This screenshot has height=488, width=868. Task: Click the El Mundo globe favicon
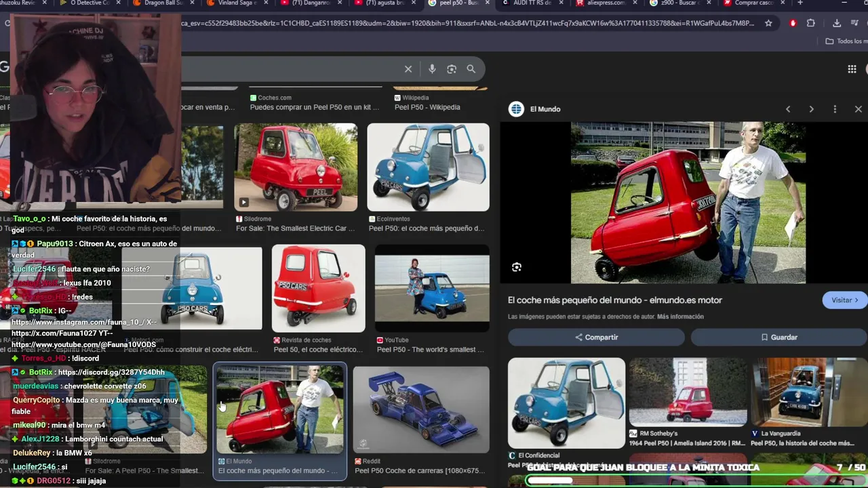[x=517, y=109]
